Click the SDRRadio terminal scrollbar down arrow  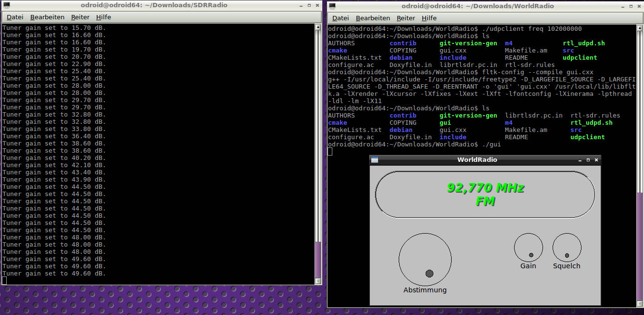point(317,281)
